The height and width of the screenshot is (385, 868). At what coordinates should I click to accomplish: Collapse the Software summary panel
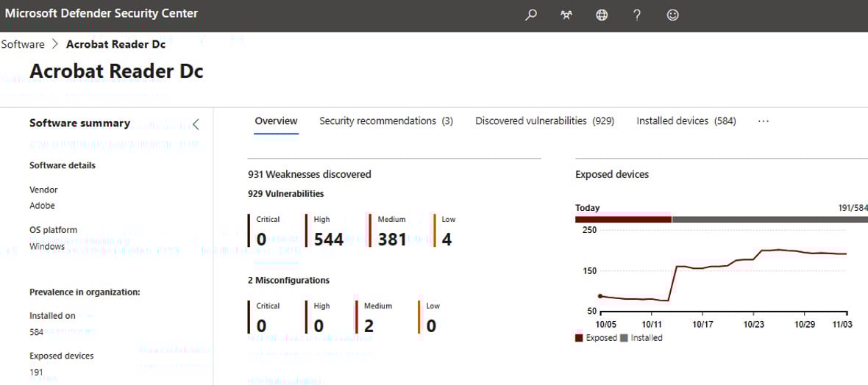coord(196,124)
